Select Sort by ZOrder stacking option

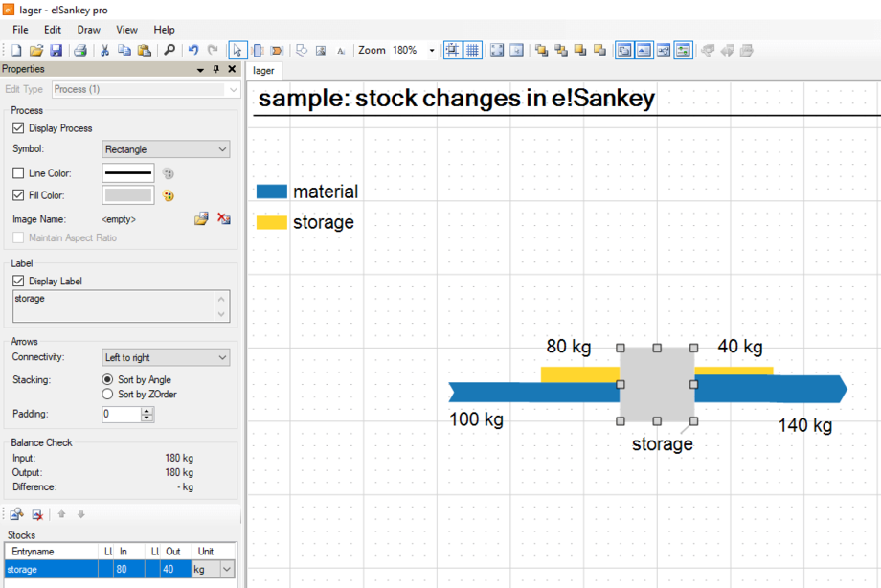pyautogui.click(x=107, y=394)
